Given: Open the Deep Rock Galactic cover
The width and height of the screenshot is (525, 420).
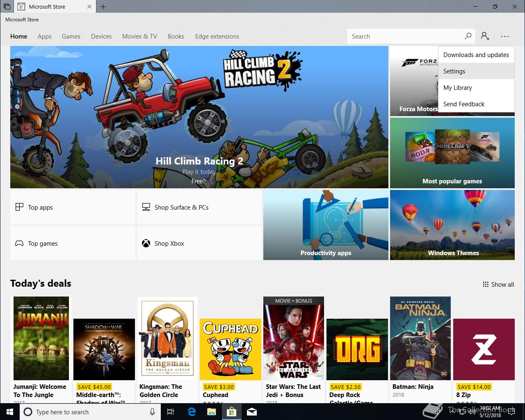Looking at the screenshot, I should click(357, 349).
